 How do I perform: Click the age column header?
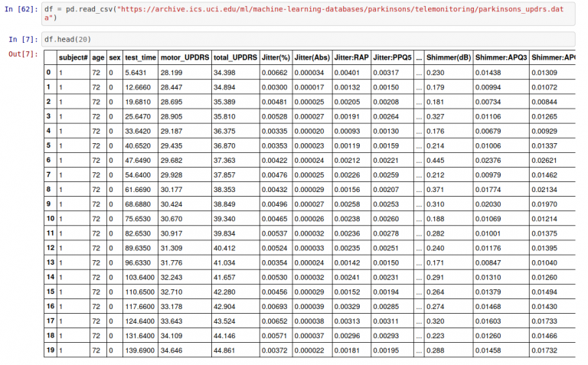(98, 57)
